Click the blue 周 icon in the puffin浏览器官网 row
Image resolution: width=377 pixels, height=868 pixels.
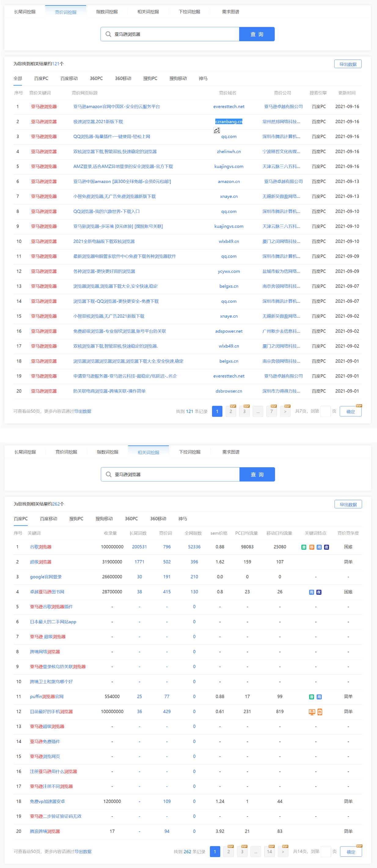[x=319, y=697]
